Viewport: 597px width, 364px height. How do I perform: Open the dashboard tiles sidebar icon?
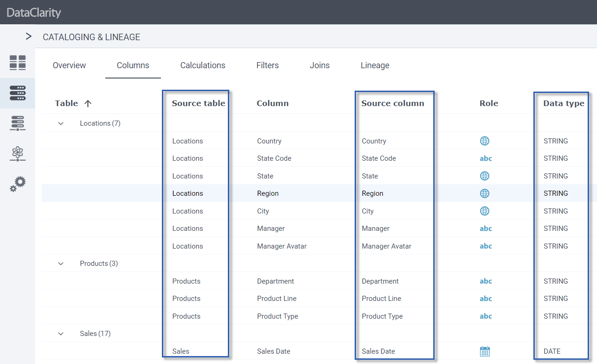coord(18,63)
